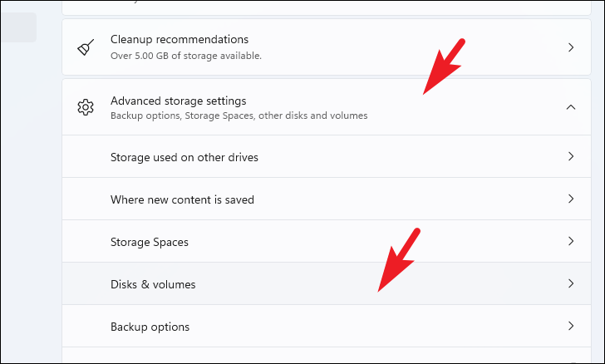Click the broom icon for Cleanup recommendations
This screenshot has height=364, width=605.
coord(86,47)
